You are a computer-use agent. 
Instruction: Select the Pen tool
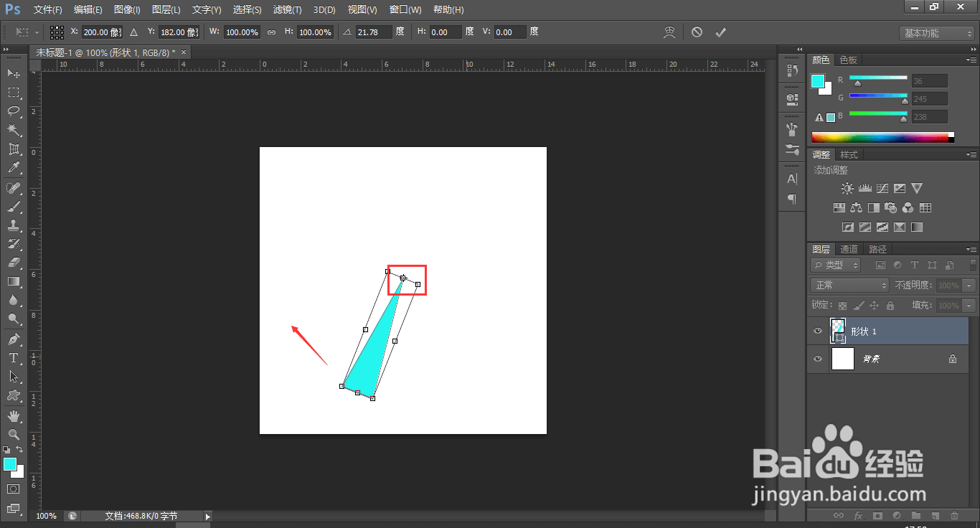tap(13, 339)
